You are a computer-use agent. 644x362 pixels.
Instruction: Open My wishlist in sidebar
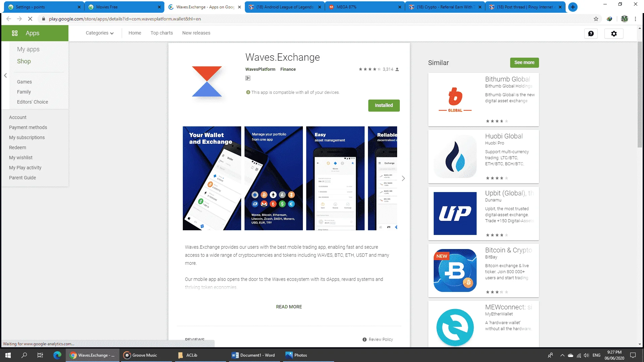click(21, 158)
